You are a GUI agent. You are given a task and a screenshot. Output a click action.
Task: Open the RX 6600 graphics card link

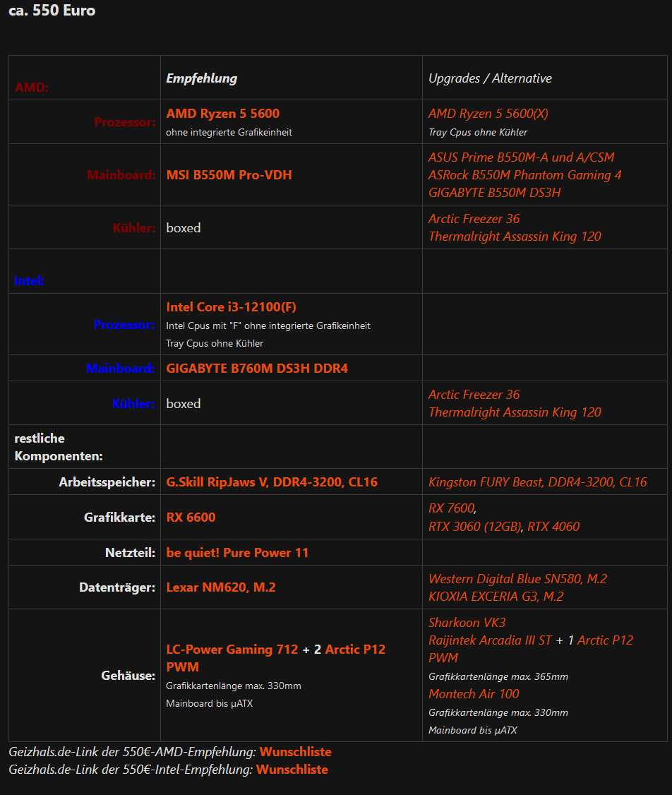click(x=191, y=517)
